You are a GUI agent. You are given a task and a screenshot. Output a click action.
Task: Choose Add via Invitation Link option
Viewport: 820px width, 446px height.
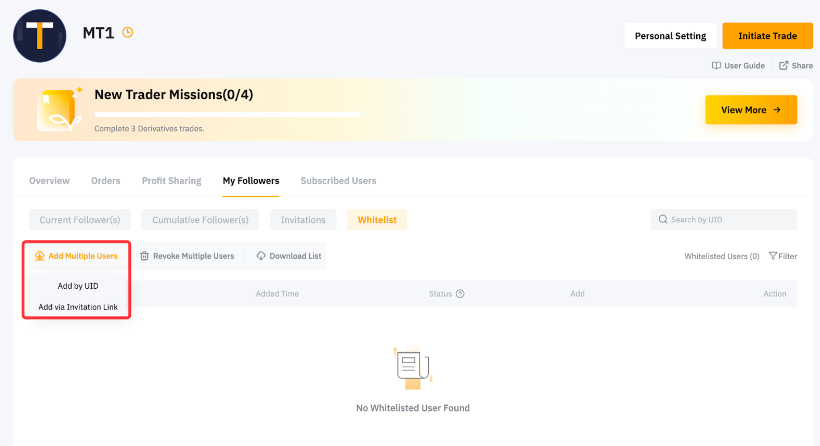click(78, 307)
